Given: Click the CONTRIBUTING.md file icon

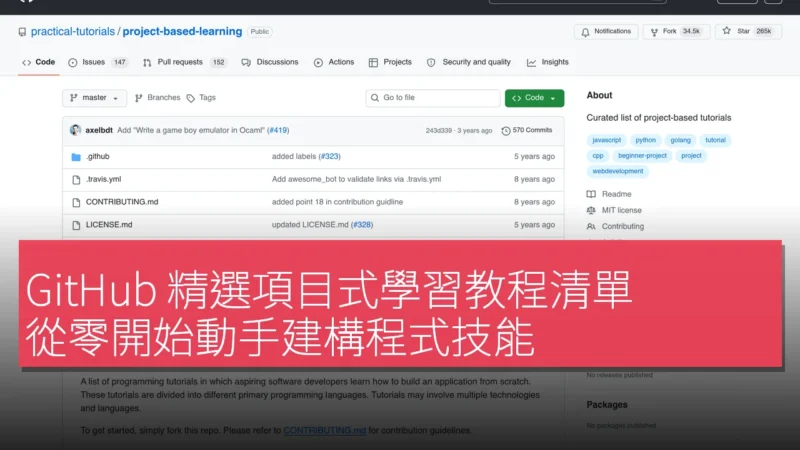Looking at the screenshot, I should click(76, 203).
